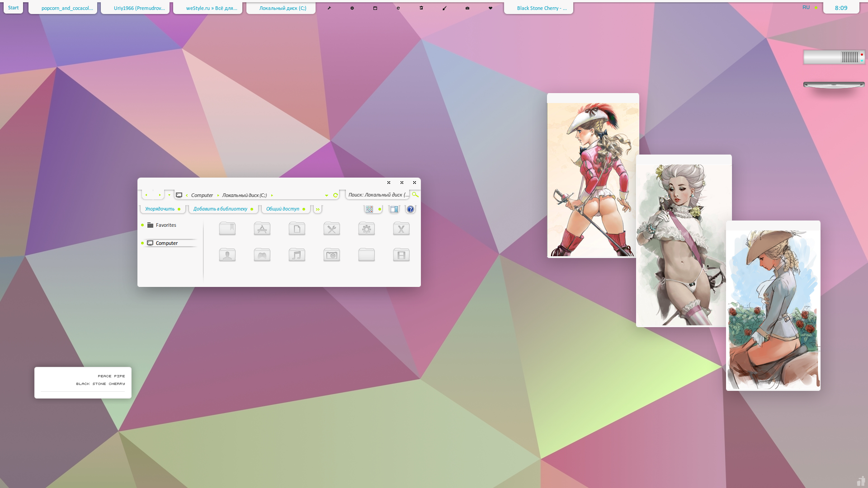Click the Peace Pipe music widget

(83, 382)
